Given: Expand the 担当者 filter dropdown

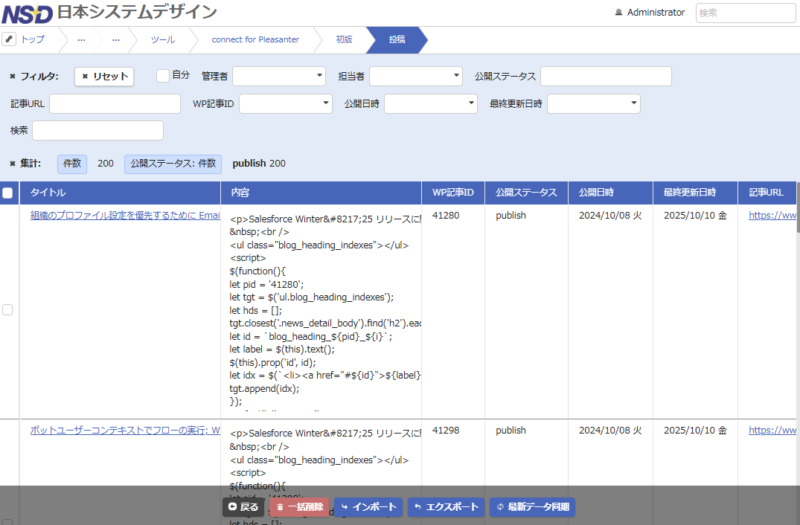Looking at the screenshot, I should point(415,76).
